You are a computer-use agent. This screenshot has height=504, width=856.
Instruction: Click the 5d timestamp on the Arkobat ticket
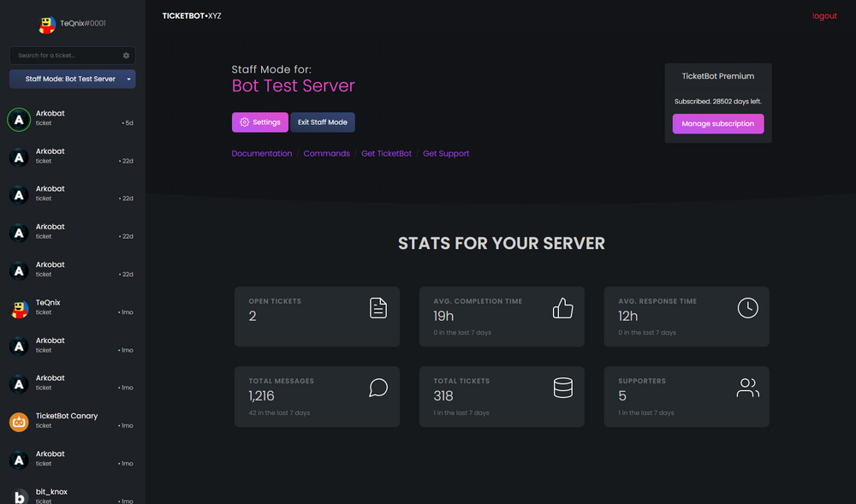(128, 123)
